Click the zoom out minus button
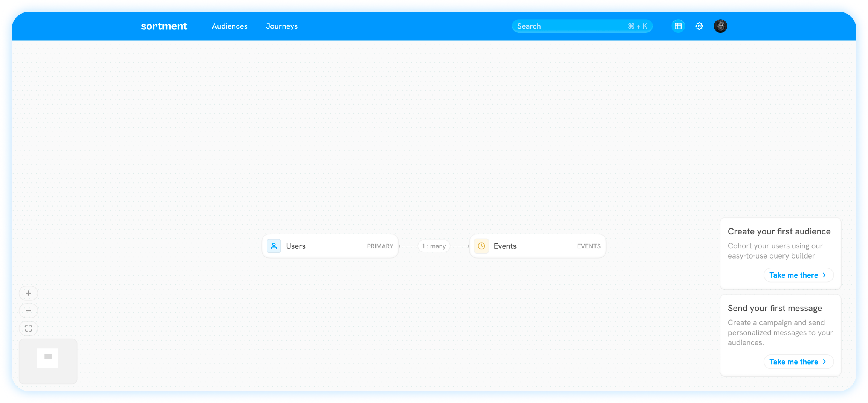 [x=28, y=311]
